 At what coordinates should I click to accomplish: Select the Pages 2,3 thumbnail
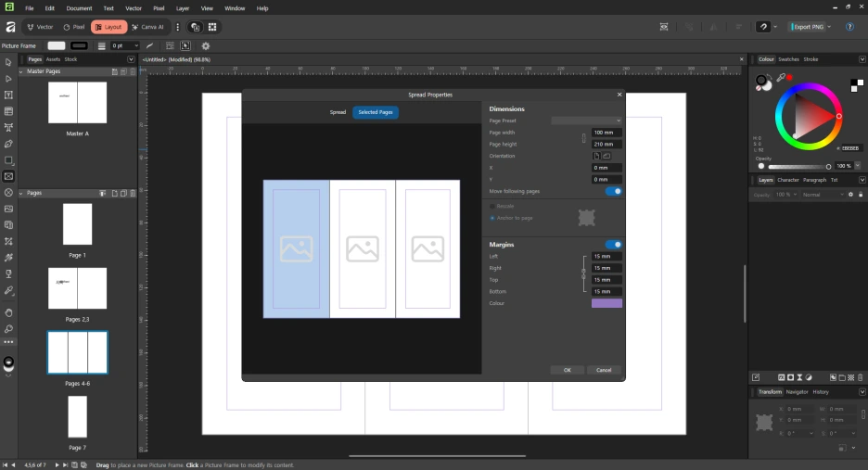pyautogui.click(x=78, y=288)
